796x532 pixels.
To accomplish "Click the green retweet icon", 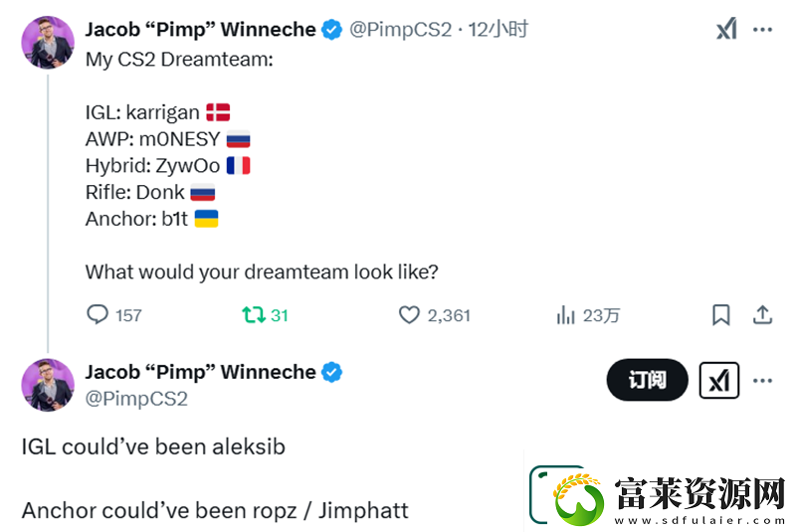I will click(x=254, y=315).
